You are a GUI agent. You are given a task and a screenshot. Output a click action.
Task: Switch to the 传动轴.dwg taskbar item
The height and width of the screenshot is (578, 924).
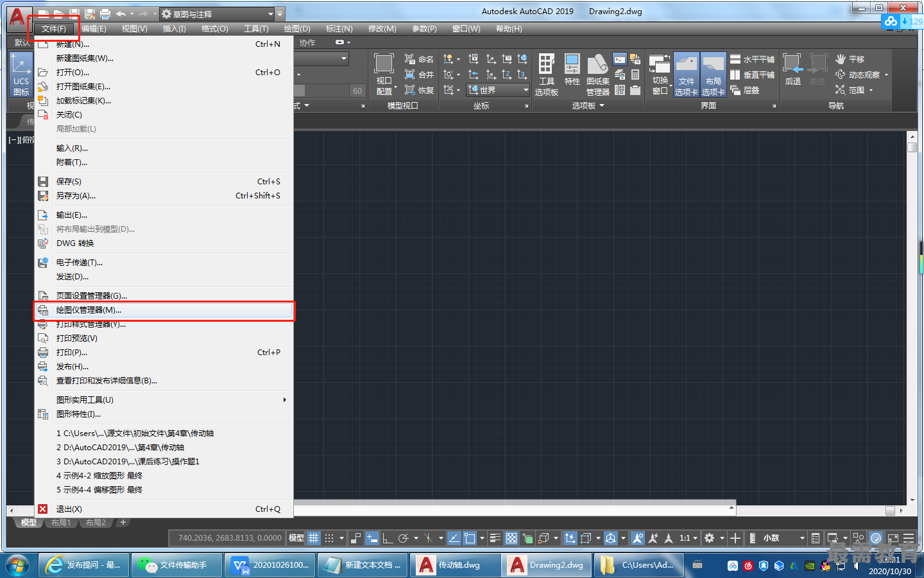[x=456, y=565]
